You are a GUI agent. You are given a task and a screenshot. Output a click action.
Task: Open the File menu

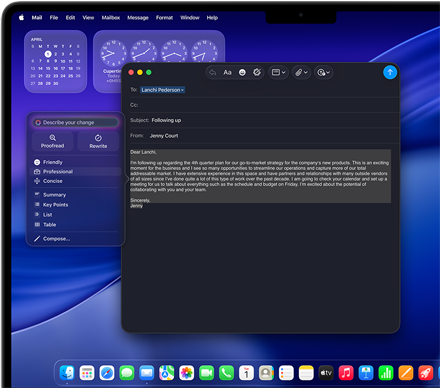click(54, 18)
